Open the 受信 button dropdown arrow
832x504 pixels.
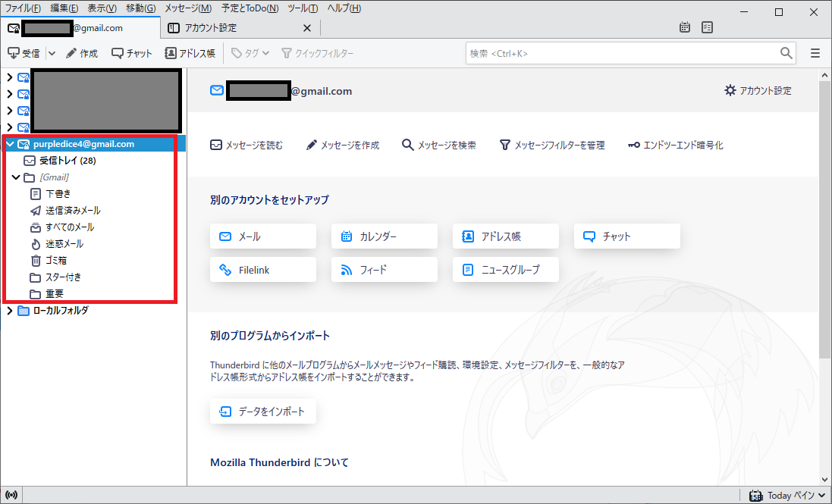(x=52, y=53)
